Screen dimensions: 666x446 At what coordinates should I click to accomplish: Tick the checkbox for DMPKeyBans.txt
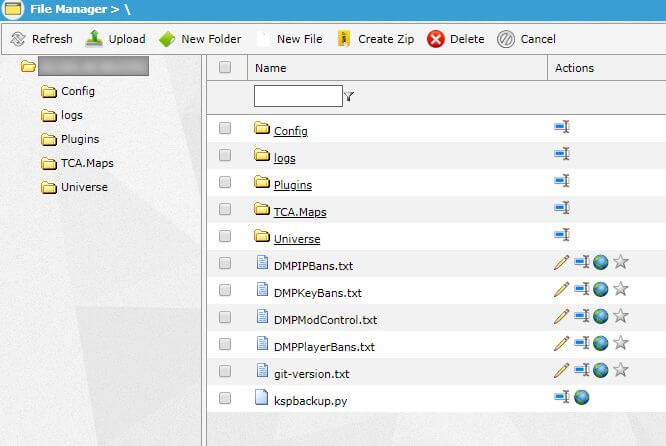point(225,290)
